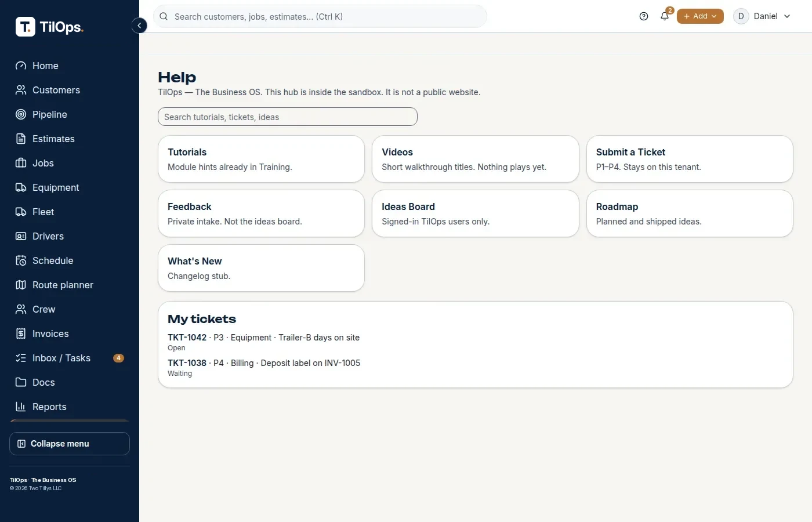Focus the global search customers field
This screenshot has height=522, width=812.
pyautogui.click(x=320, y=16)
